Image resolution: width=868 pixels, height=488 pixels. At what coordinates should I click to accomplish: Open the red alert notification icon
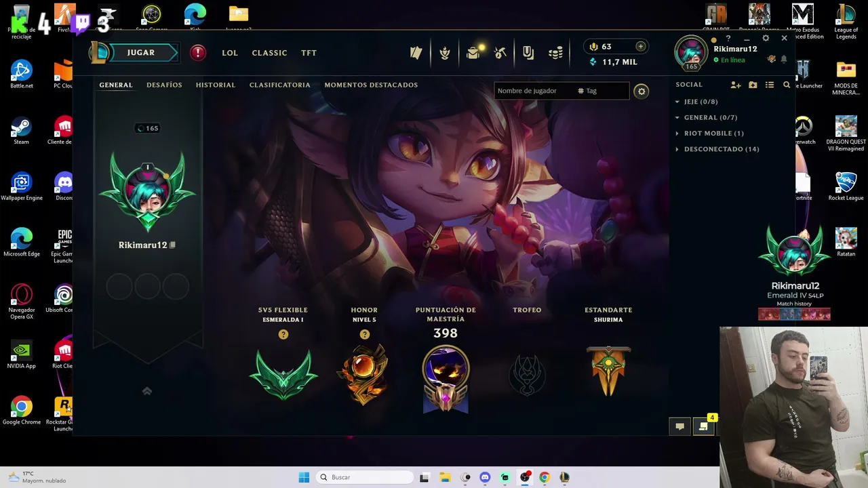[198, 53]
